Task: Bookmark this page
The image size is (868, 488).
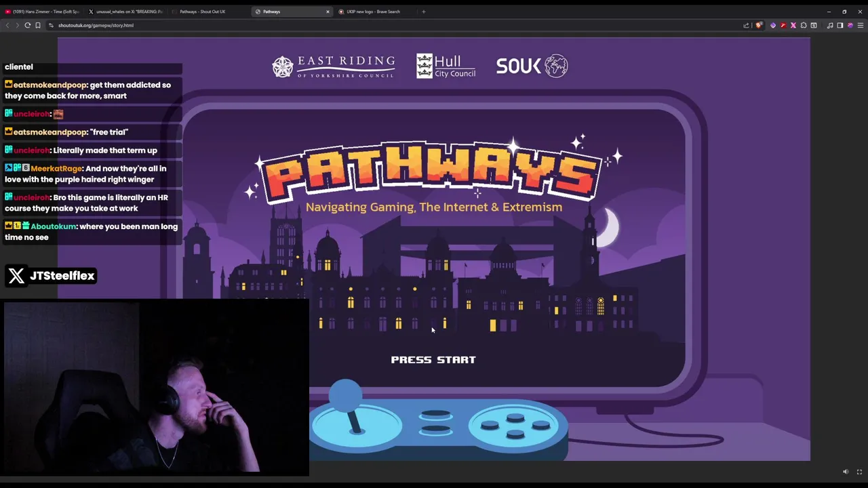Action: point(38,25)
